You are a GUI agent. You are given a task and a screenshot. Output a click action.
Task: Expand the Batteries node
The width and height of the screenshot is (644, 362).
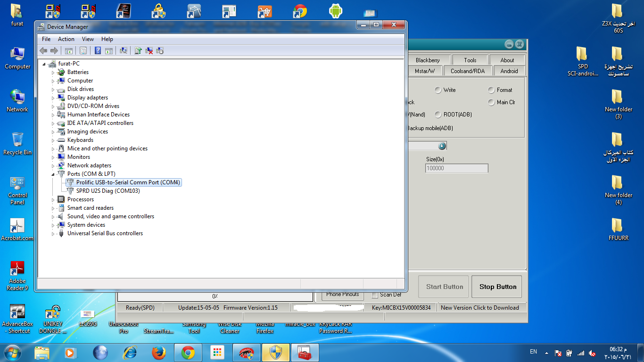click(53, 73)
